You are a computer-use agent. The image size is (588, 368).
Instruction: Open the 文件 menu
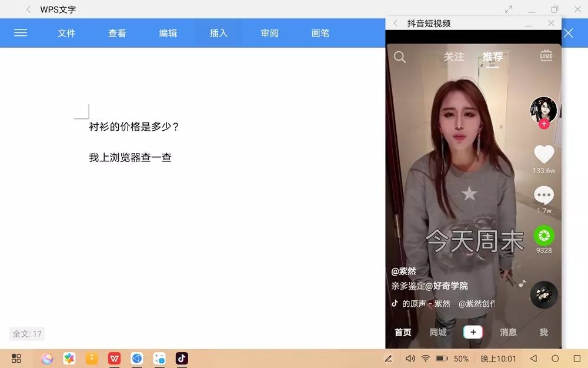coord(66,33)
